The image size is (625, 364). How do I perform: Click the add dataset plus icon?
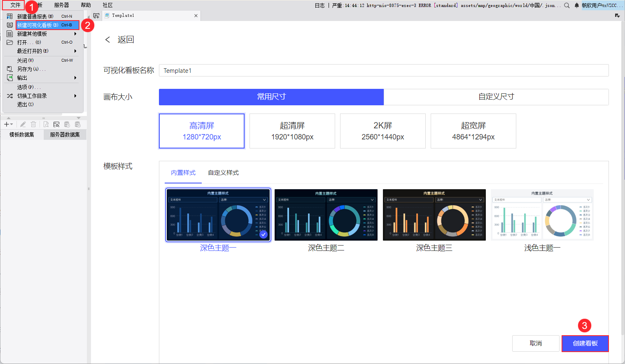[x=7, y=124]
